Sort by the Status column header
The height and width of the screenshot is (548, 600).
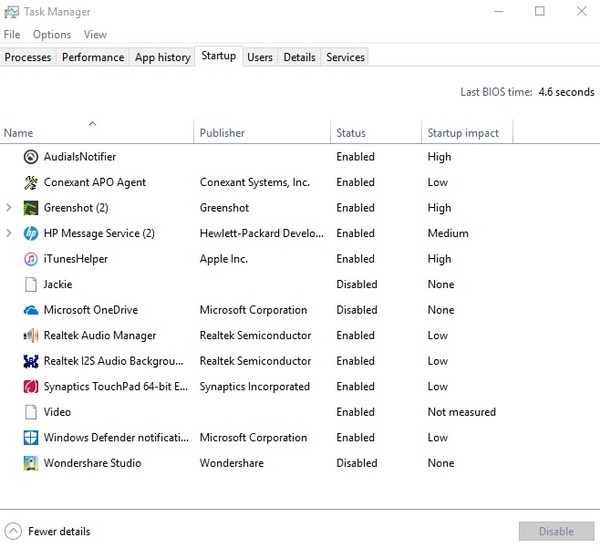(376, 132)
